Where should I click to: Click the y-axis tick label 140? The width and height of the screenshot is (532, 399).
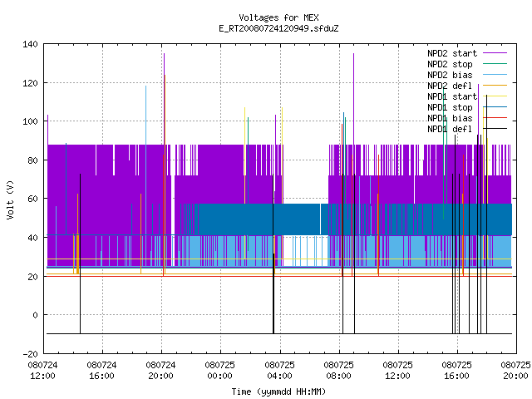30,44
